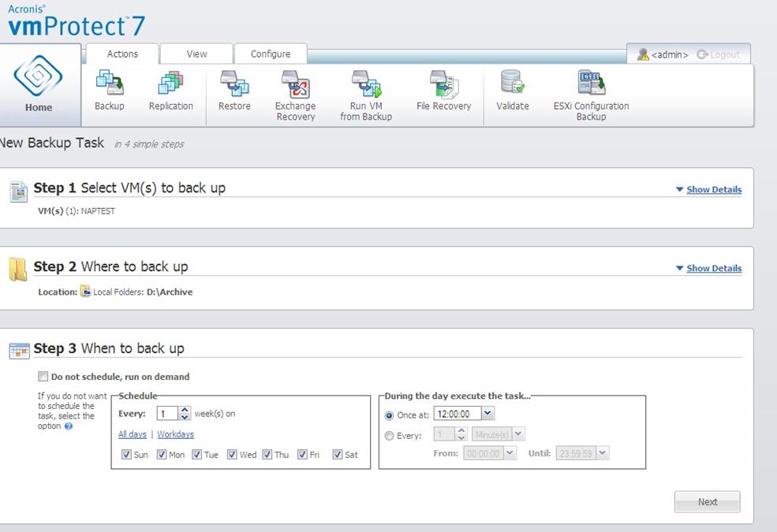777x532 pixels.
Task: Switch to the View tab
Action: coord(196,54)
